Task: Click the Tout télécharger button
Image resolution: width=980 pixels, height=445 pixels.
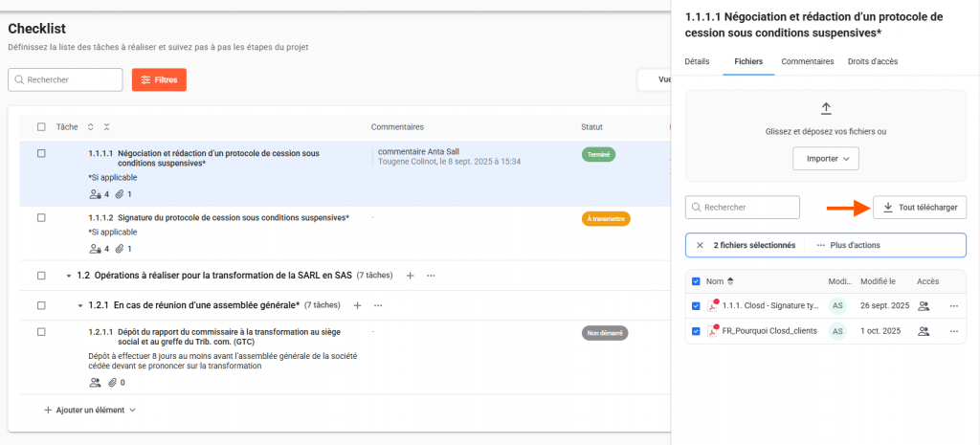Action: click(919, 207)
